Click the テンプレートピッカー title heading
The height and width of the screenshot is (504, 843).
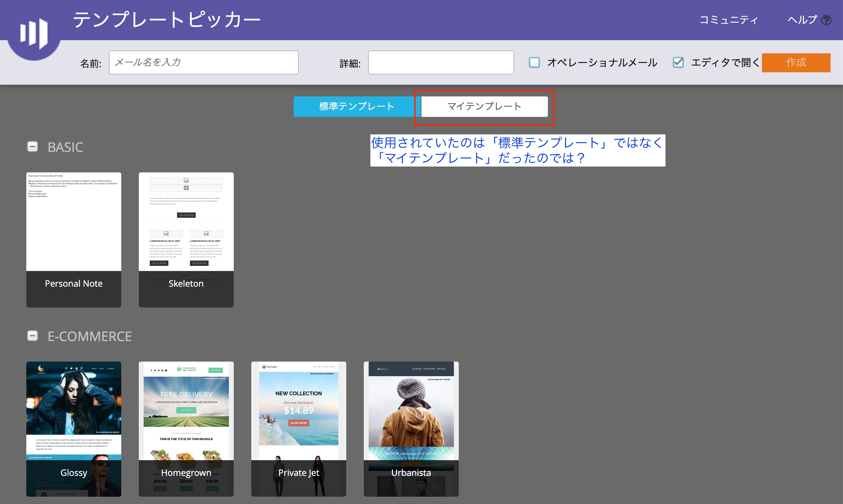pos(167,20)
